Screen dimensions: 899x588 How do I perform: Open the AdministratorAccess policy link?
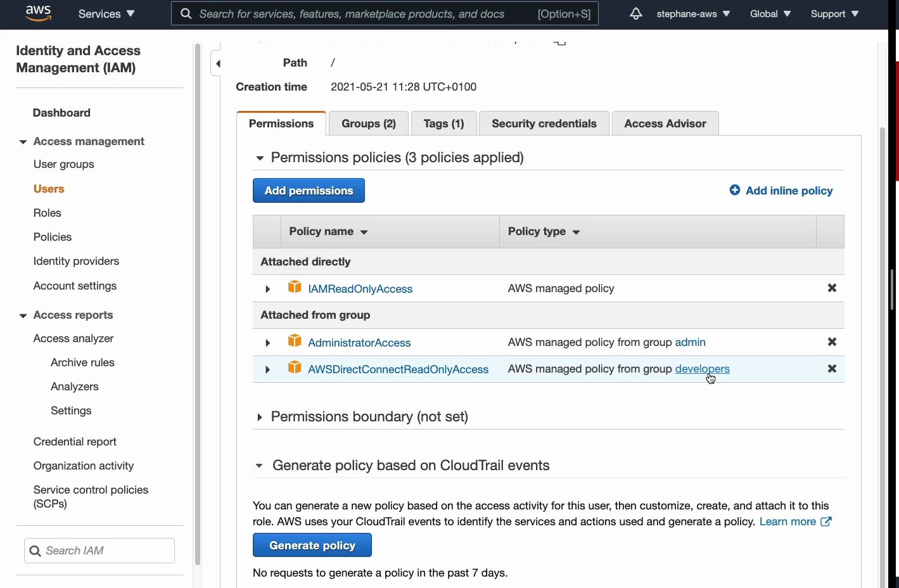[359, 343]
